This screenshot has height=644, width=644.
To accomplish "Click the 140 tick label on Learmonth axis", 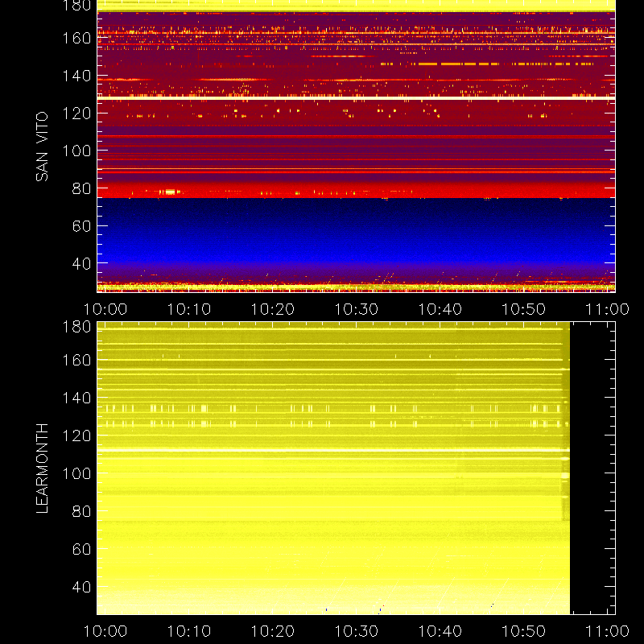I will 76,398.
